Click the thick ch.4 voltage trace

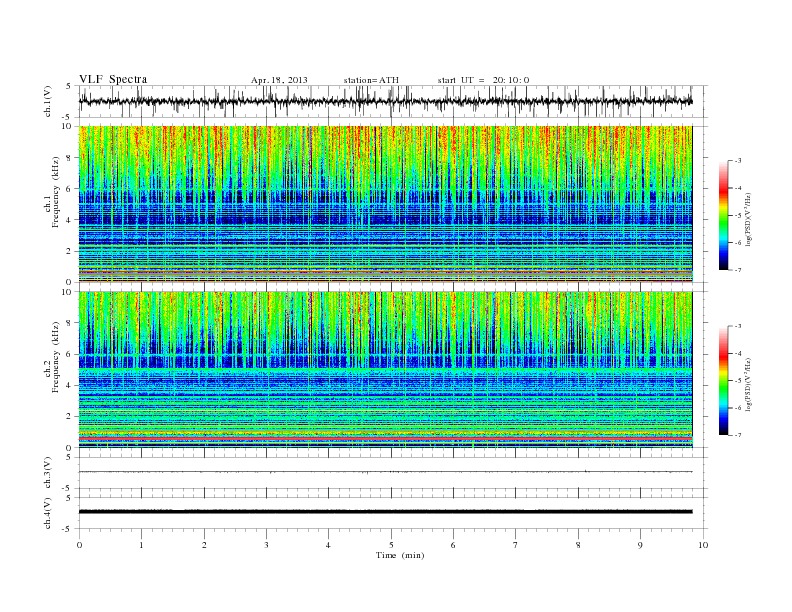pyautogui.click(x=385, y=512)
